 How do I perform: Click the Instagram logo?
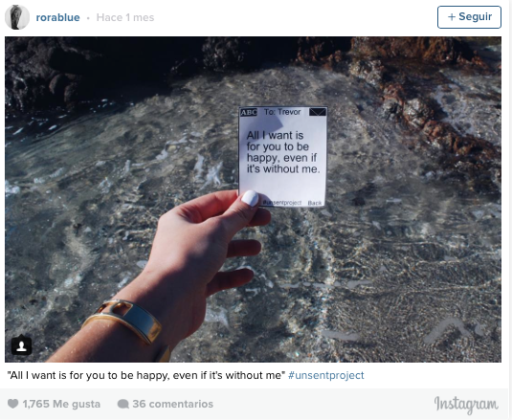[466, 405]
